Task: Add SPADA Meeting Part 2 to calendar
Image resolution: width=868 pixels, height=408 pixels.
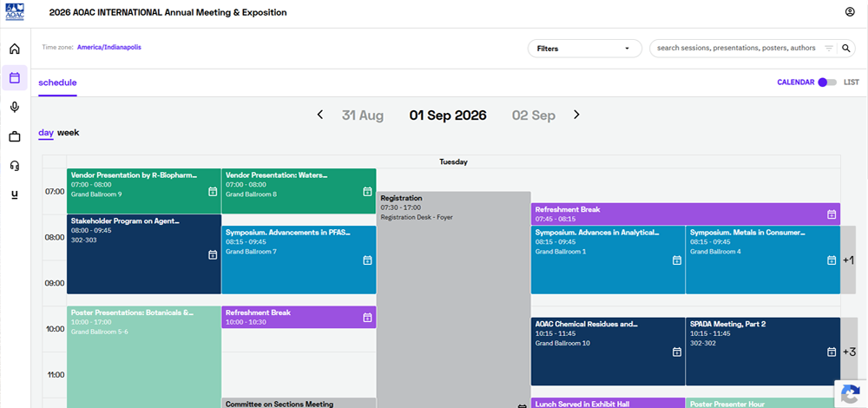Action: [x=831, y=352]
